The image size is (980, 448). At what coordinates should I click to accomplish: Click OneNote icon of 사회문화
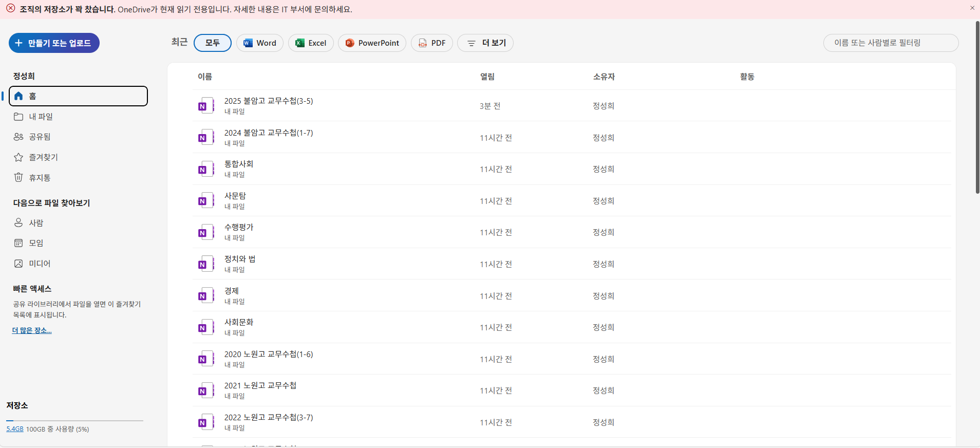pyautogui.click(x=206, y=327)
